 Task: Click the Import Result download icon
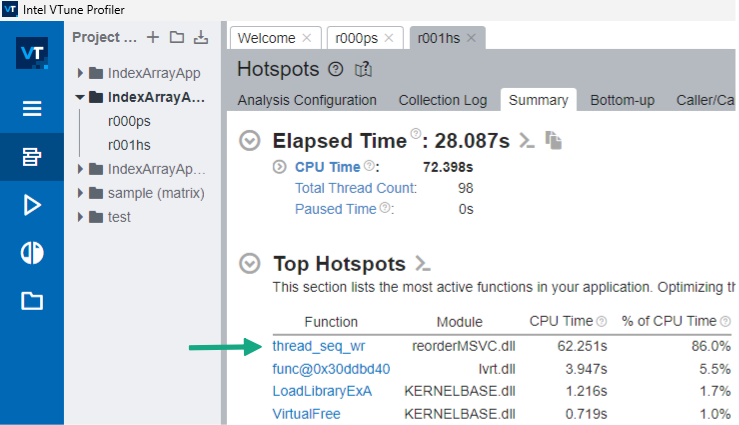201,37
